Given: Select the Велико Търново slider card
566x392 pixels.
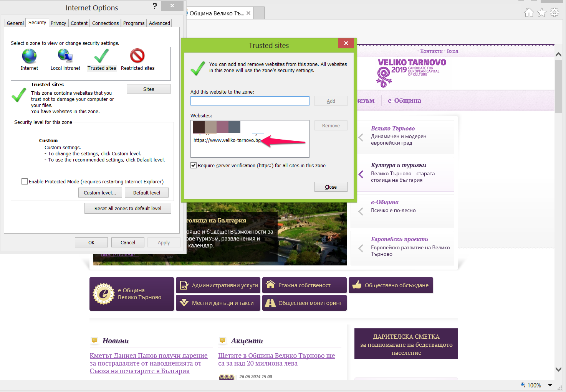Looking at the screenshot, I should (405, 137).
